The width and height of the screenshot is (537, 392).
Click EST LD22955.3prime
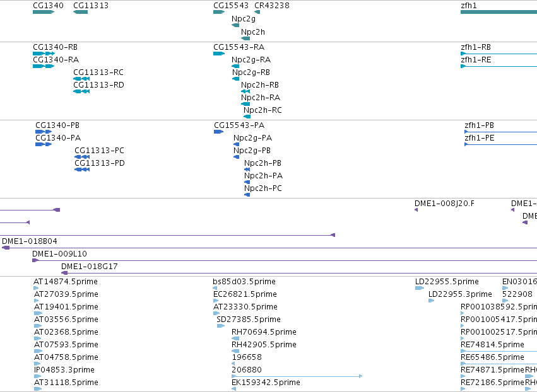[x=460, y=294]
